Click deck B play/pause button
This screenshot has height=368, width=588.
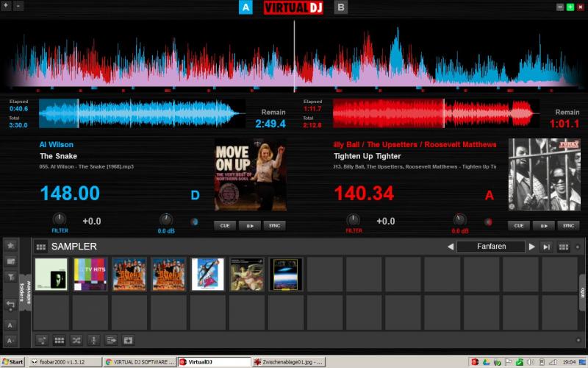(x=544, y=226)
